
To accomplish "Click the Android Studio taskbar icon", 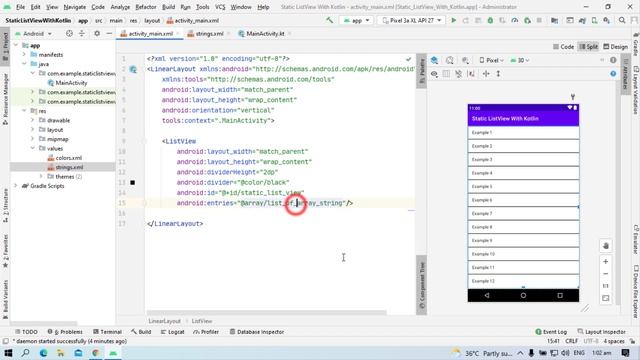I will tap(113, 353).
